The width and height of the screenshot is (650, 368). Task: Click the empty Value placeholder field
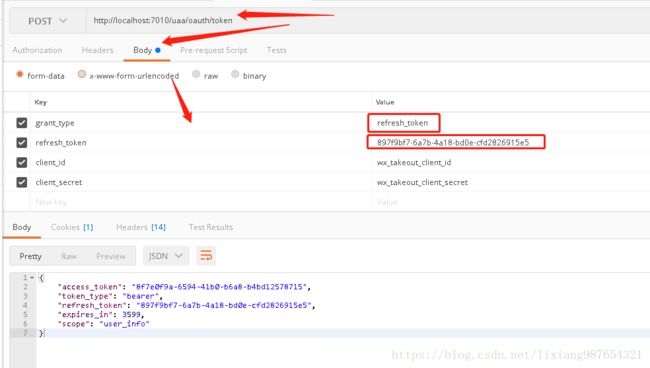tap(511, 202)
